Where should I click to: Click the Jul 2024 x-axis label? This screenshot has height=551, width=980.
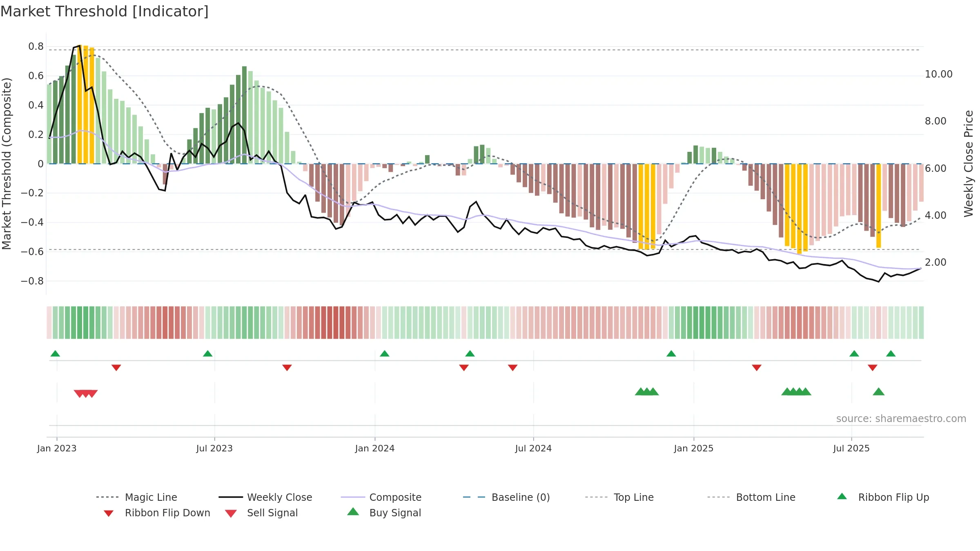(x=533, y=448)
